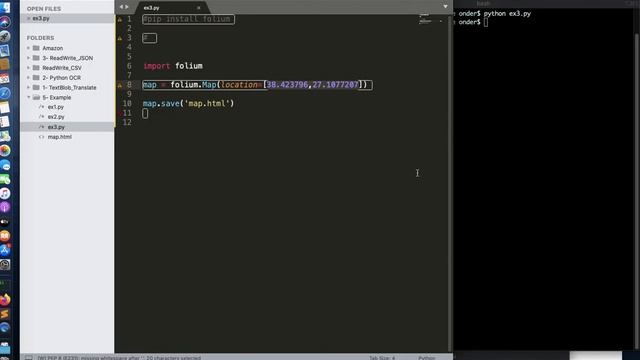640x360 pixels.
Task: Change Tab Size setting in status bar
Action: coord(382,358)
